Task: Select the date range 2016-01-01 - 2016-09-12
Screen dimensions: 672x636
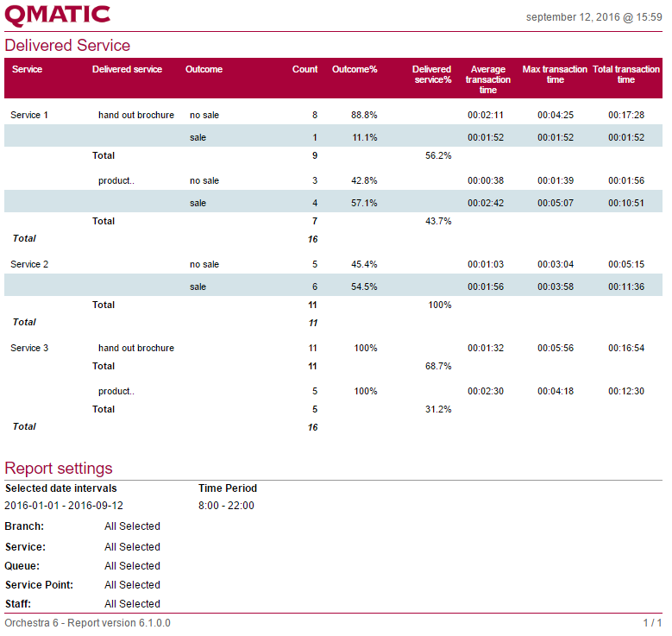Action: pos(64,506)
